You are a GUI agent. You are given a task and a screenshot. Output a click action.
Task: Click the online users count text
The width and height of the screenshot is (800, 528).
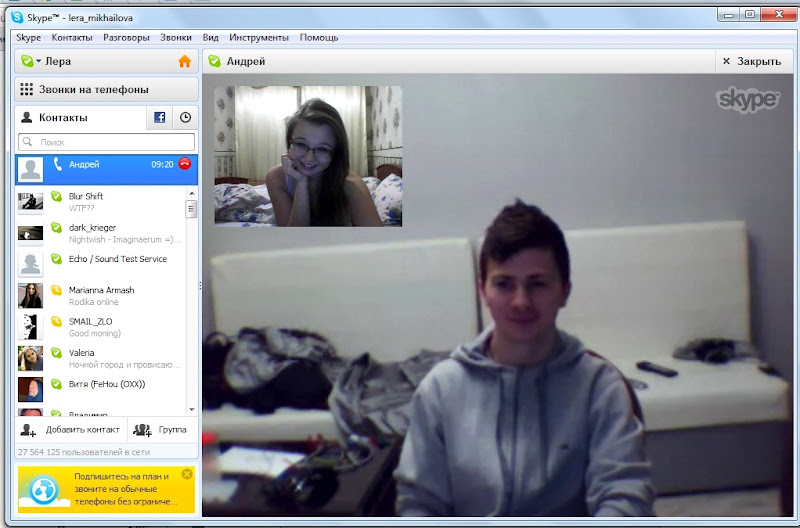[x=84, y=452]
